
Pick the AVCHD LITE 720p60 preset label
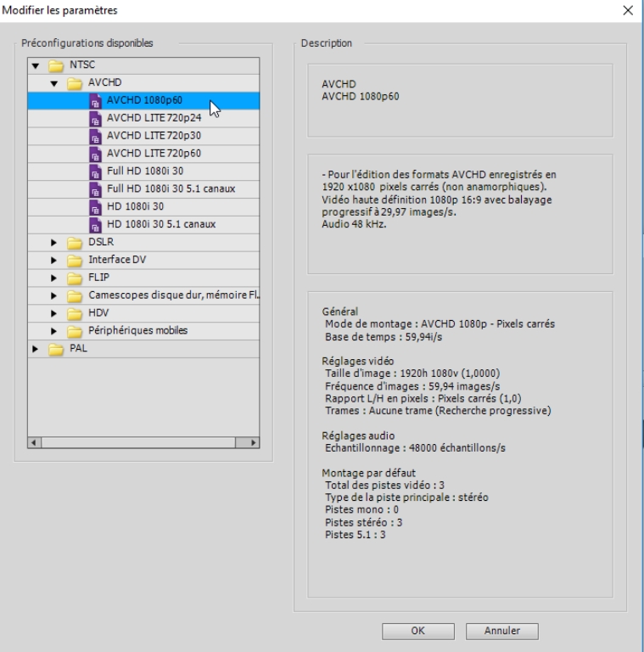pos(154,154)
